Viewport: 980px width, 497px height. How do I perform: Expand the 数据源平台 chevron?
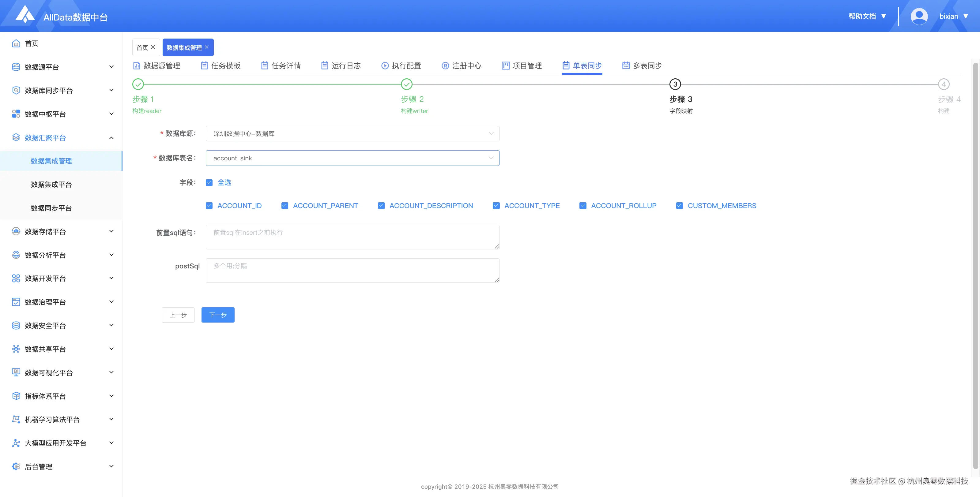coord(111,66)
